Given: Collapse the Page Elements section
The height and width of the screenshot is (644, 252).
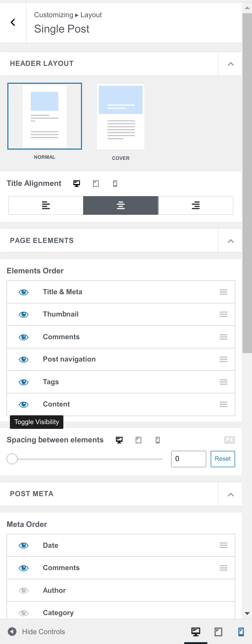Looking at the screenshot, I should pos(230,240).
